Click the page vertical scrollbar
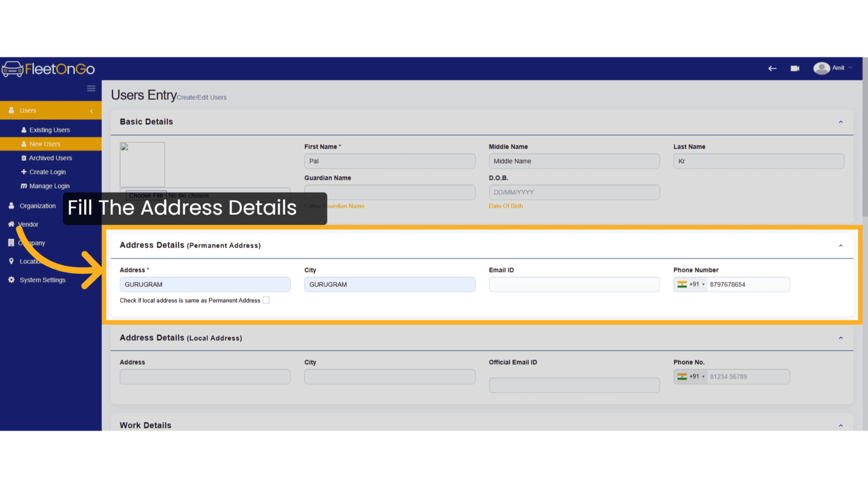The width and height of the screenshot is (868, 488). [x=865, y=137]
